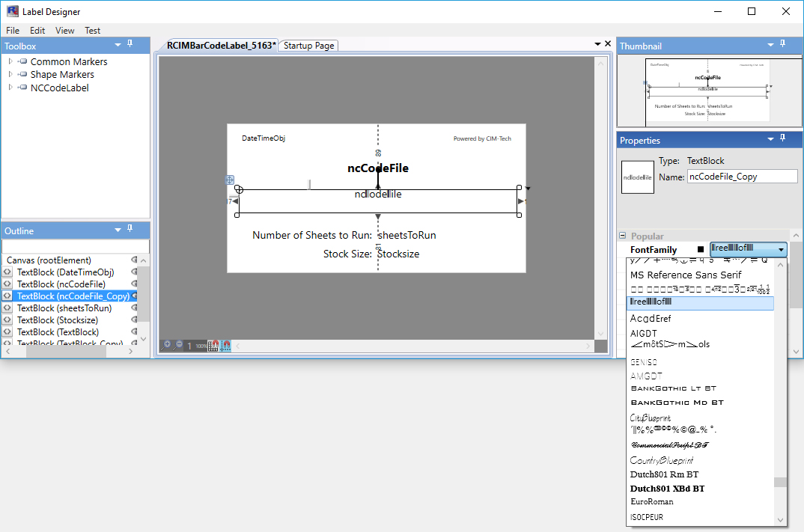804x532 pixels.
Task: Choose BankGothic Lt BT font
Action: (x=673, y=388)
